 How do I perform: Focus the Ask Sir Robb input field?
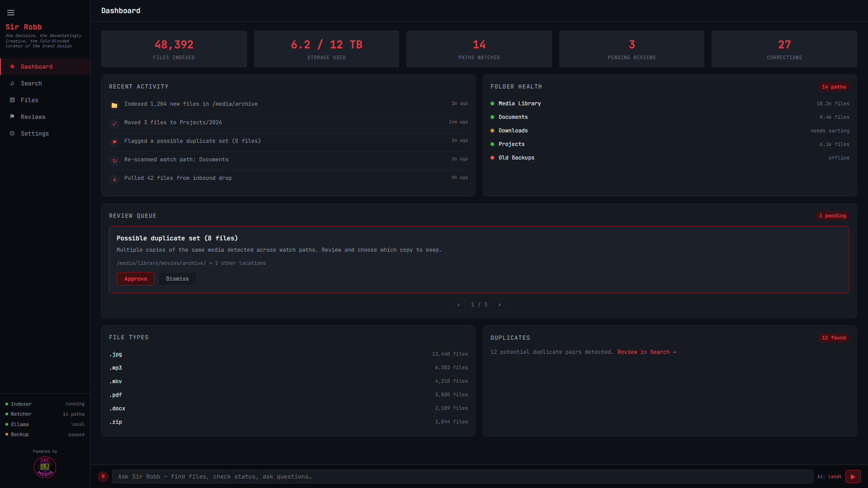(x=462, y=476)
